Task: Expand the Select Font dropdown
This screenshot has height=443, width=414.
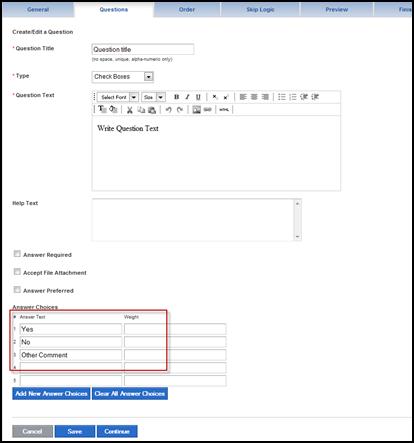Action: 118,97
